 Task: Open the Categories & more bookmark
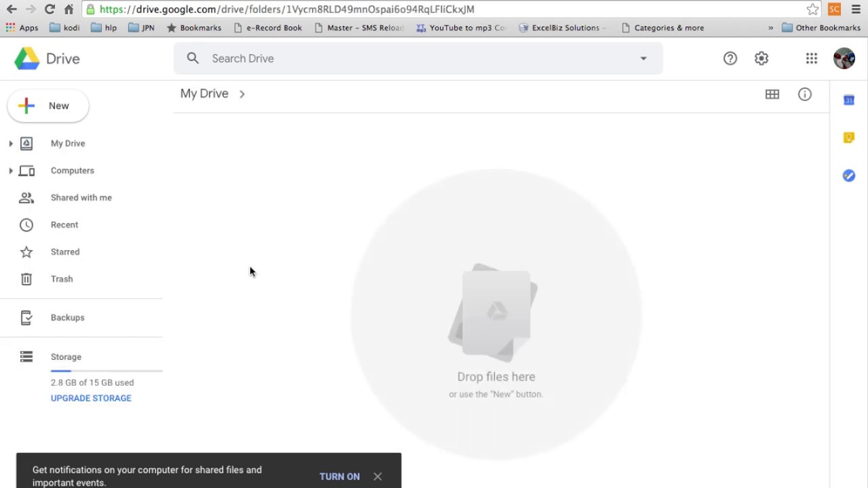[663, 28]
